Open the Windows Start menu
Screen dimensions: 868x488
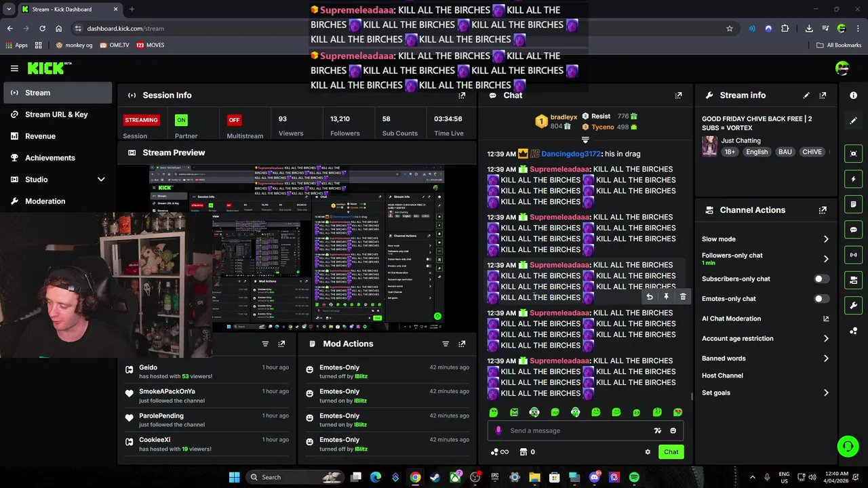point(234,477)
